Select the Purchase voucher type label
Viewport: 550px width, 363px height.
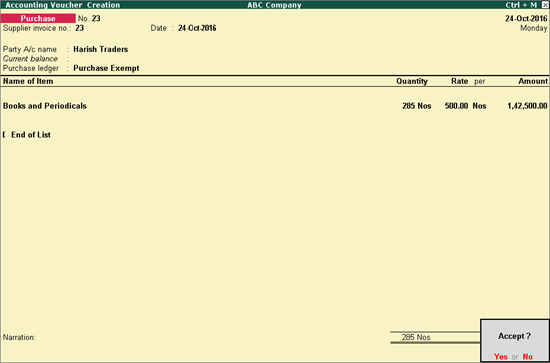[x=38, y=19]
